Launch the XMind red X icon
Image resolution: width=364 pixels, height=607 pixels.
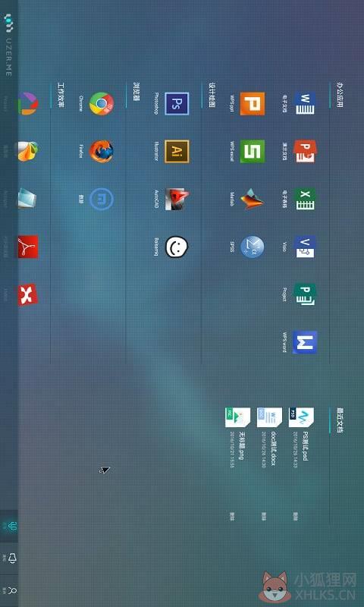pos(28,294)
